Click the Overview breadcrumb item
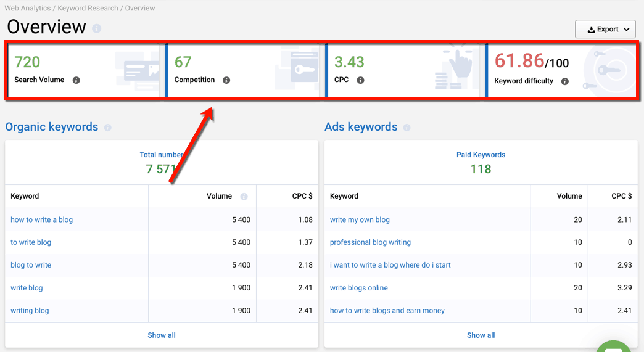This screenshot has width=644, height=352. point(140,8)
